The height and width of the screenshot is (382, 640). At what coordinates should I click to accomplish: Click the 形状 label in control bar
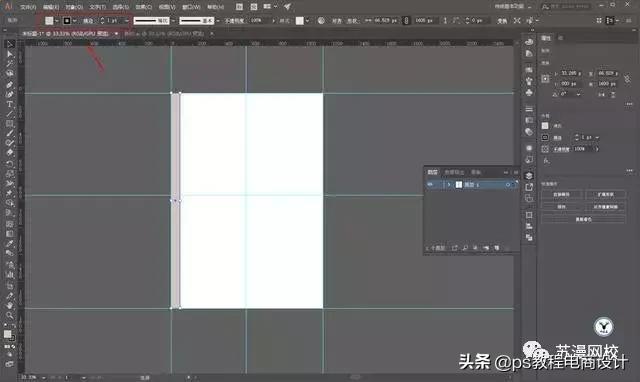(x=352, y=21)
